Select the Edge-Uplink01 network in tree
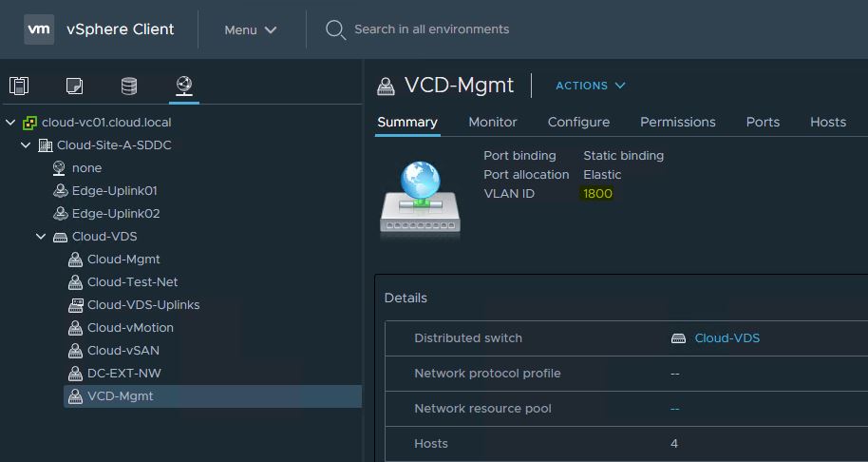Image resolution: width=868 pixels, height=462 pixels. tap(115, 191)
